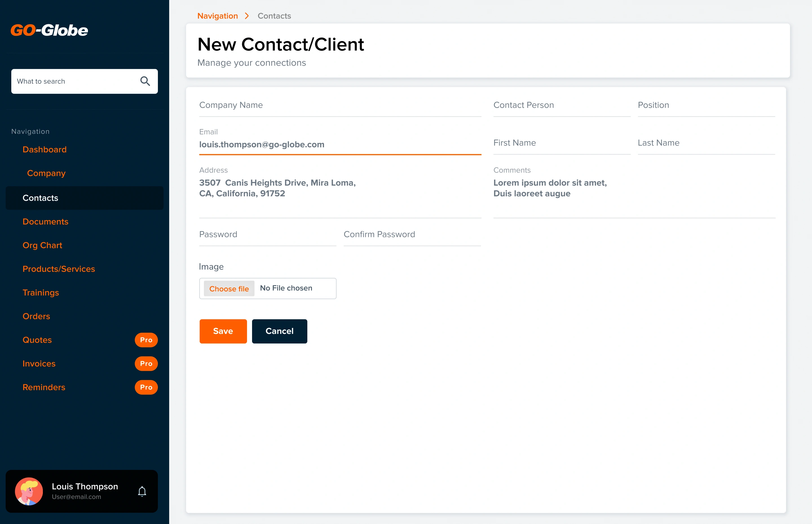The image size is (812, 524).
Task: Click the Email field with louis.thompson address
Action: pos(340,141)
